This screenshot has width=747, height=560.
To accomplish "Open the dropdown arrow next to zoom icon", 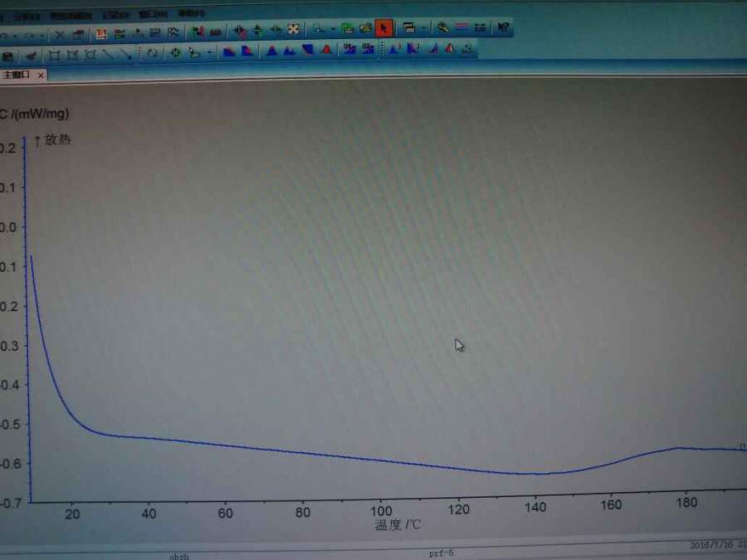I will coord(333,30).
